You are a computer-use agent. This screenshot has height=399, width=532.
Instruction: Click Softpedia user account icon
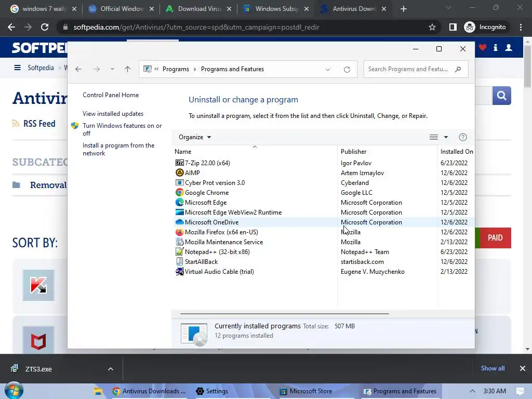[x=509, y=48]
